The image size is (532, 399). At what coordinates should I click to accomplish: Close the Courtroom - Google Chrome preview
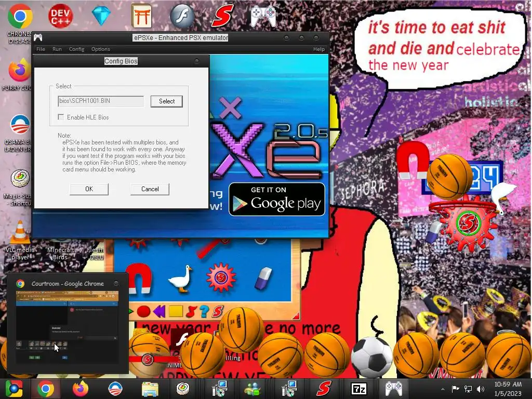coord(116,283)
